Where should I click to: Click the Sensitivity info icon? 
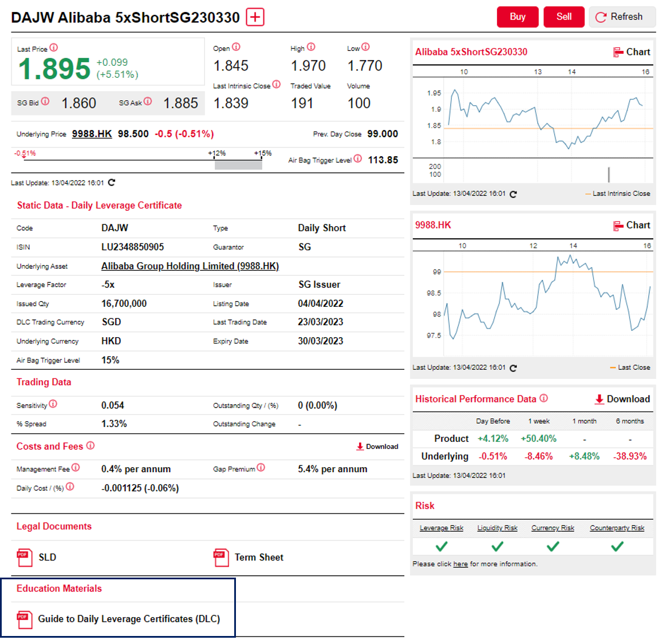[53, 404]
